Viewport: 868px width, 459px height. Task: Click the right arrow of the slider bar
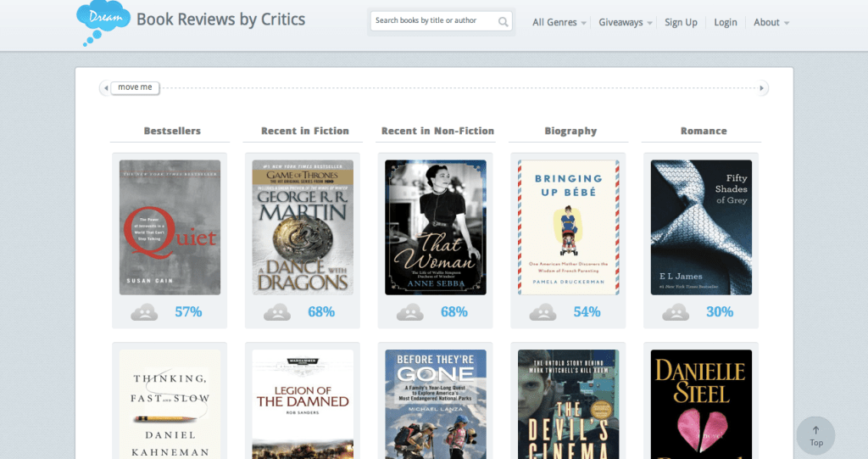(x=763, y=88)
